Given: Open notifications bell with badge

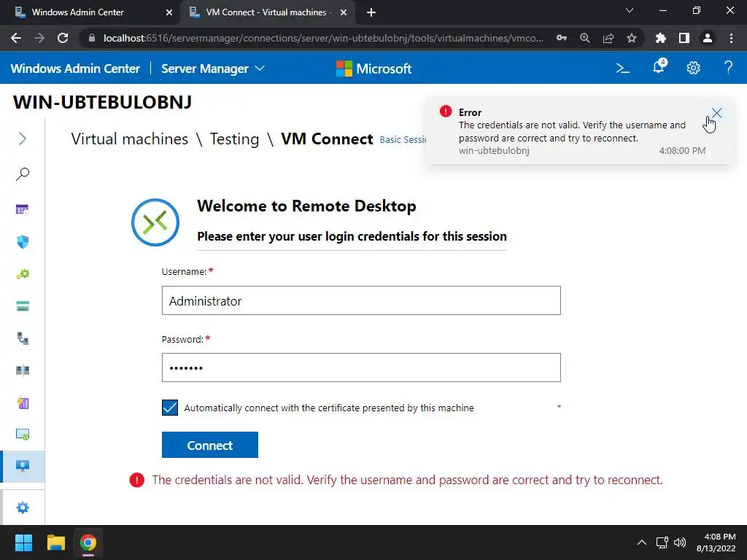Looking at the screenshot, I should [x=659, y=67].
